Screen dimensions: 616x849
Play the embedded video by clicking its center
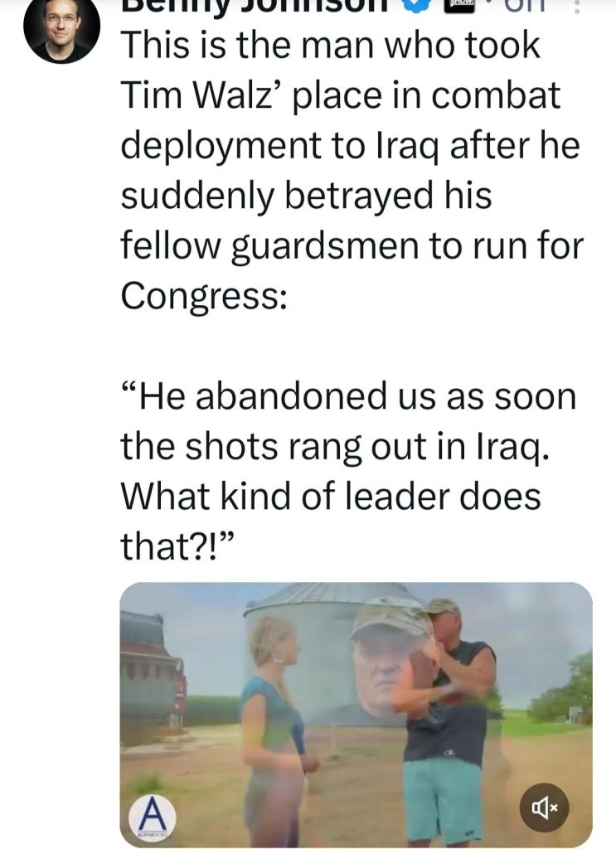[x=356, y=714]
